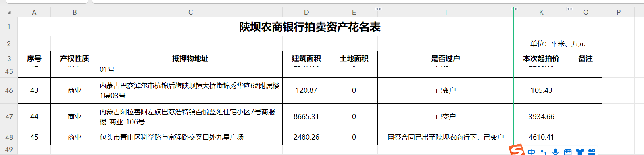Unhide hidden columns between I and K

[x=514, y=9]
